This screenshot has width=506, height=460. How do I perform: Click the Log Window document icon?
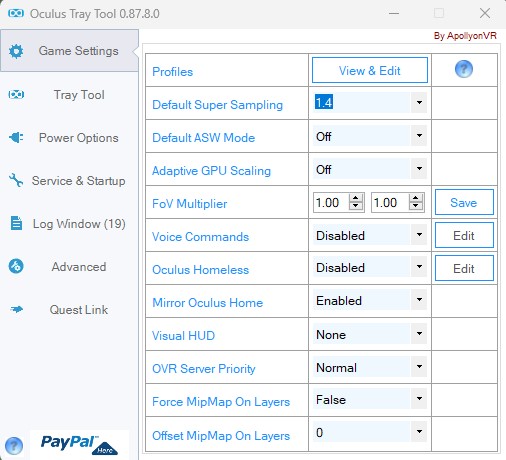16,223
